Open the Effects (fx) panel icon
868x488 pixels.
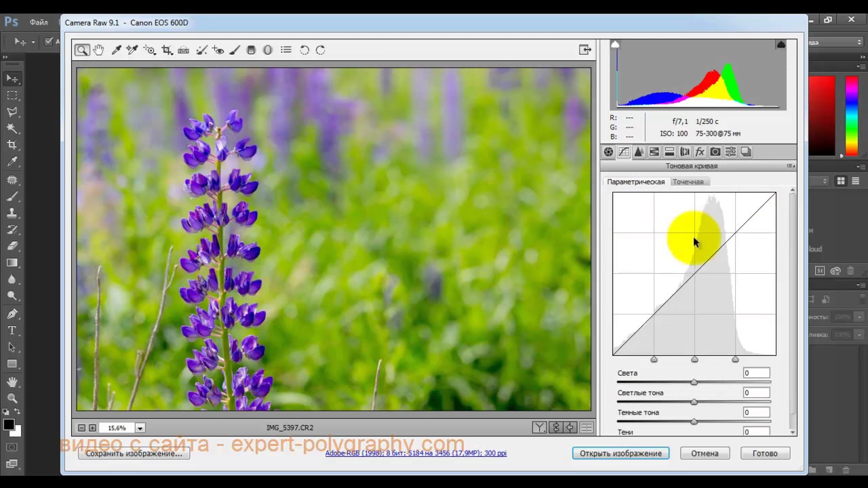pos(700,152)
